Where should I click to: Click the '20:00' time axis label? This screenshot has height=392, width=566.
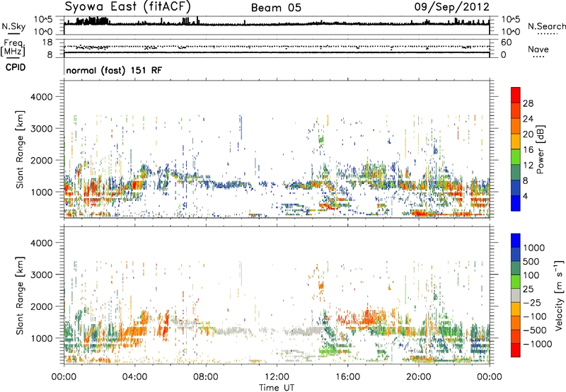[x=418, y=377]
